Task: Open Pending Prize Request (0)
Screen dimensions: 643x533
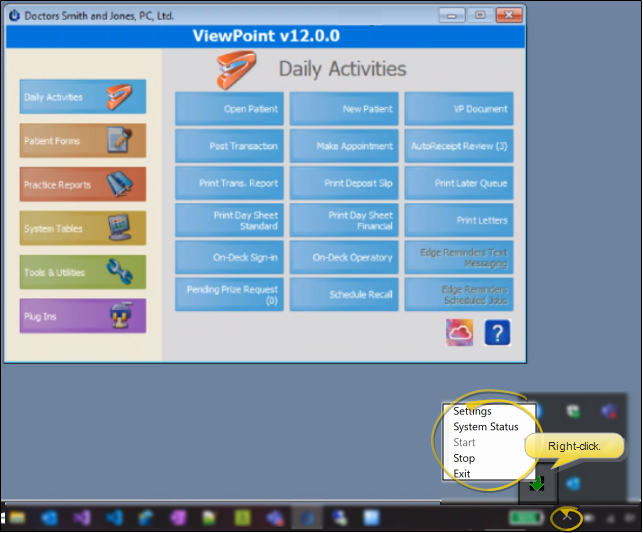Action: click(229, 294)
